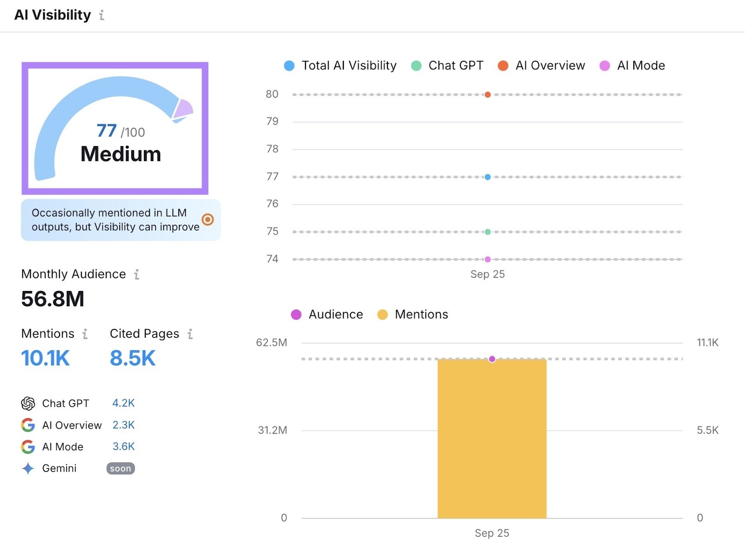Toggle the Total AI Visibility legend item
Screen dimensions: 745x560
click(x=340, y=65)
